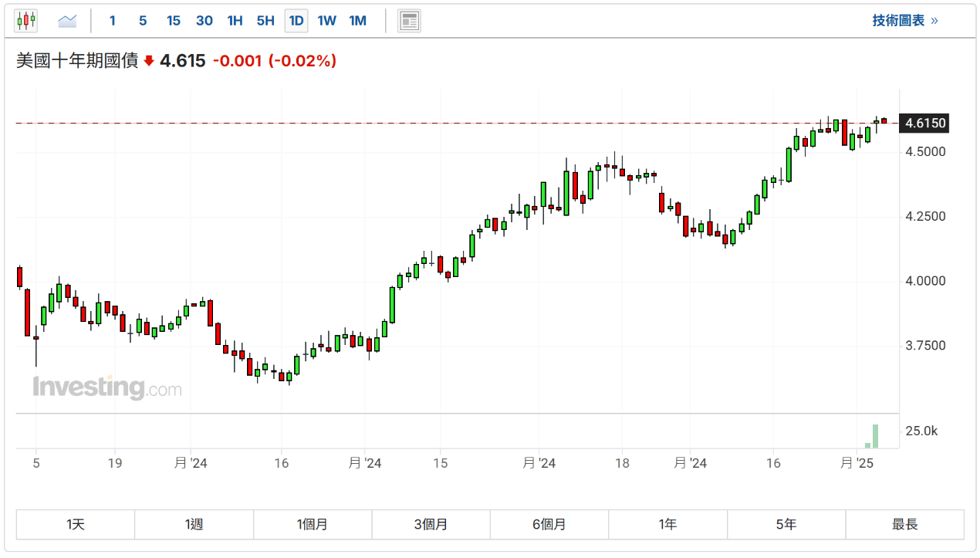
Task: Switch to the 1H interval
Action: (x=235, y=21)
